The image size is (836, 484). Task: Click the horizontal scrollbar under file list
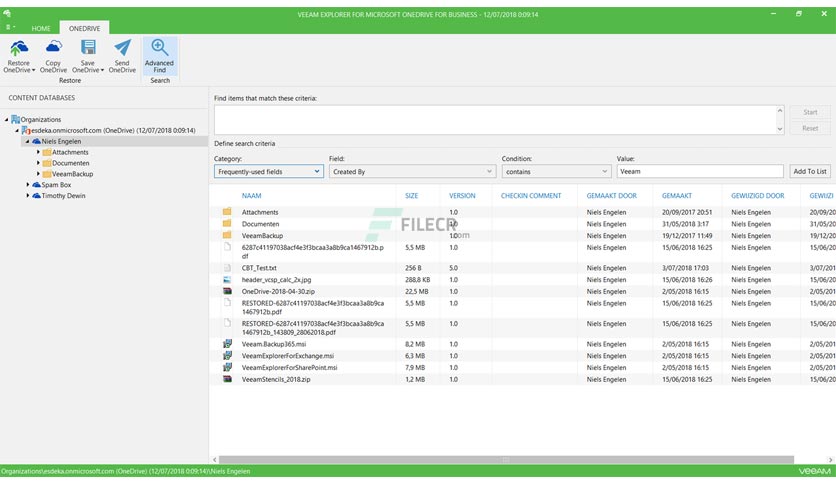click(506, 459)
